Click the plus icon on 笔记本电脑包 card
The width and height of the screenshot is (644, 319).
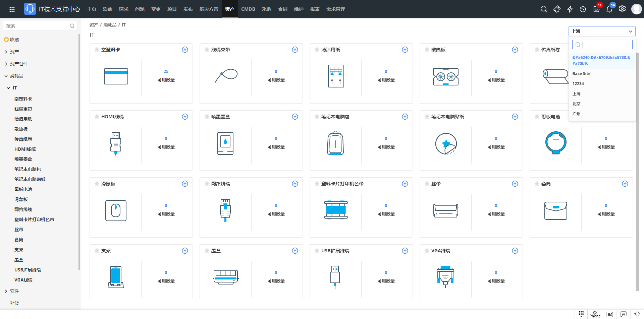click(x=405, y=117)
